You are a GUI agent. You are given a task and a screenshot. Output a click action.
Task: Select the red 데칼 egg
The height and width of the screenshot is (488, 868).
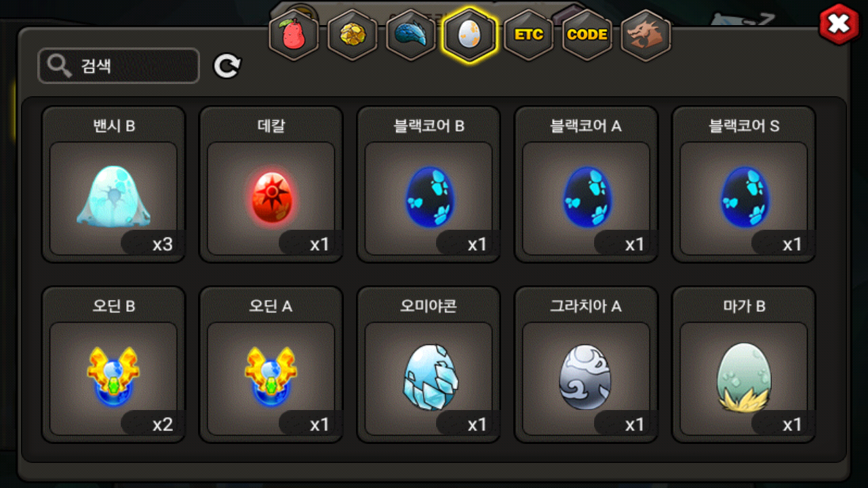click(x=271, y=184)
